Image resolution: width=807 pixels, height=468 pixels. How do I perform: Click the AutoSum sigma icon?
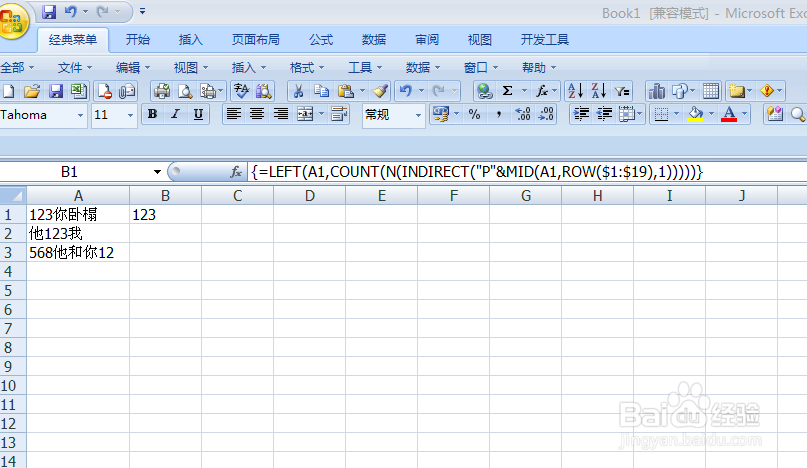tap(507, 92)
